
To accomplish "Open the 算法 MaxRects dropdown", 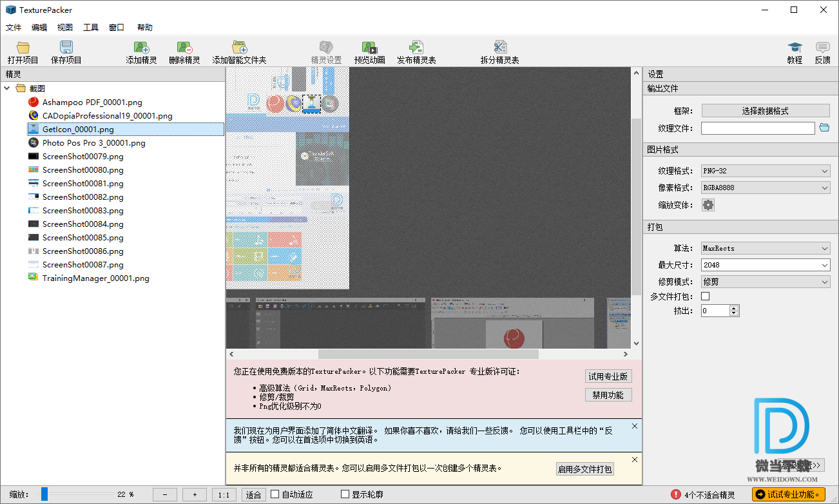I will [766, 248].
